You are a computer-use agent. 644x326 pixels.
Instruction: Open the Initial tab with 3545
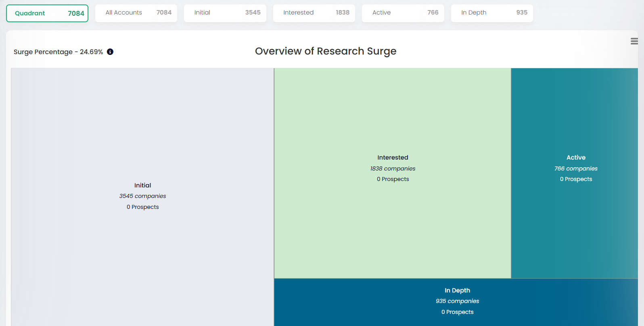coord(225,13)
